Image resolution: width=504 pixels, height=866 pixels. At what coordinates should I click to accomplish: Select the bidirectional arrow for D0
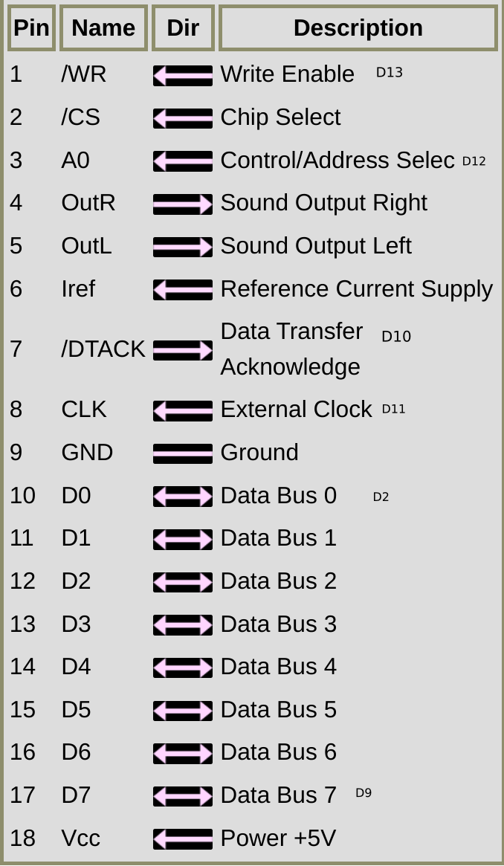coord(183,497)
